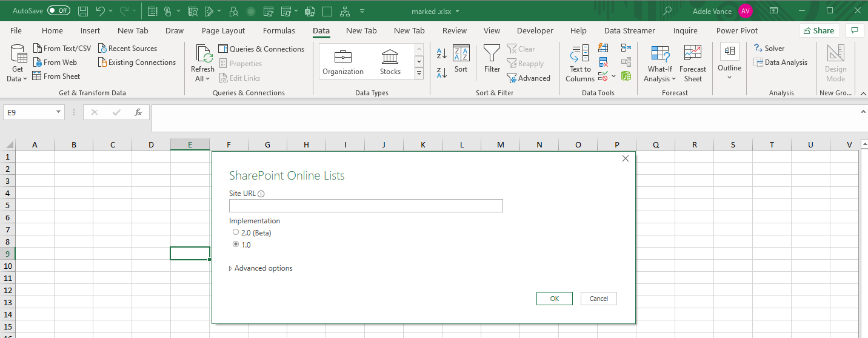The image size is (868, 338).
Task: Click Cancel in SharePoint dialog
Action: pyautogui.click(x=598, y=299)
